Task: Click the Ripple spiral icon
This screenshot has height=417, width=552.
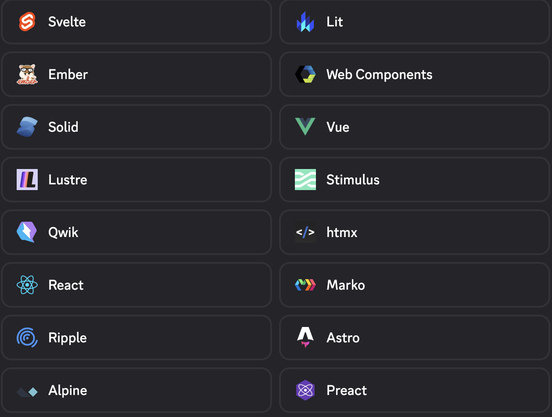Action: click(27, 337)
